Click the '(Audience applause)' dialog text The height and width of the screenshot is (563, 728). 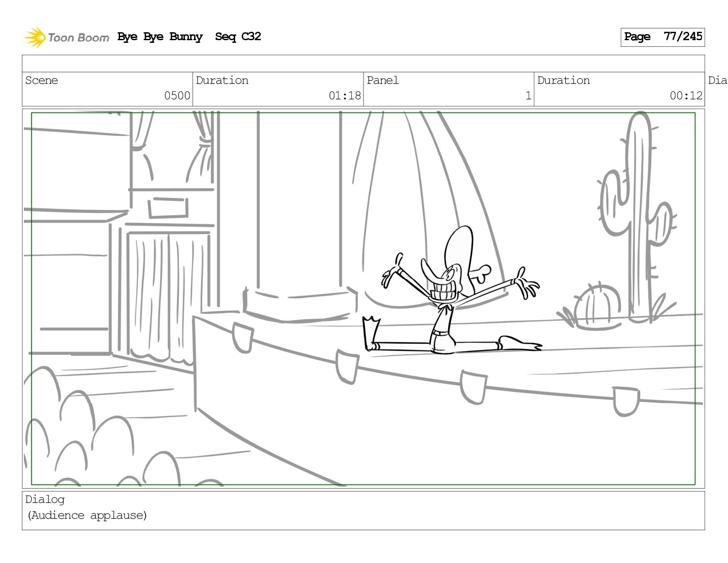pos(87,515)
